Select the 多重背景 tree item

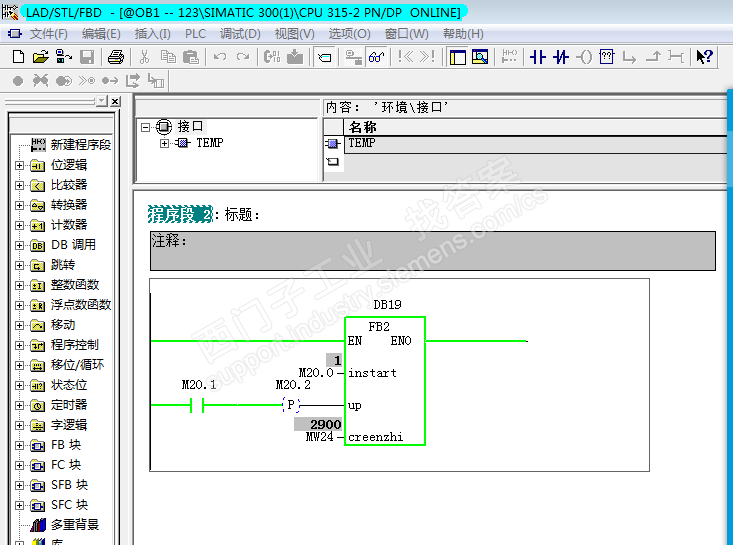tap(75, 525)
